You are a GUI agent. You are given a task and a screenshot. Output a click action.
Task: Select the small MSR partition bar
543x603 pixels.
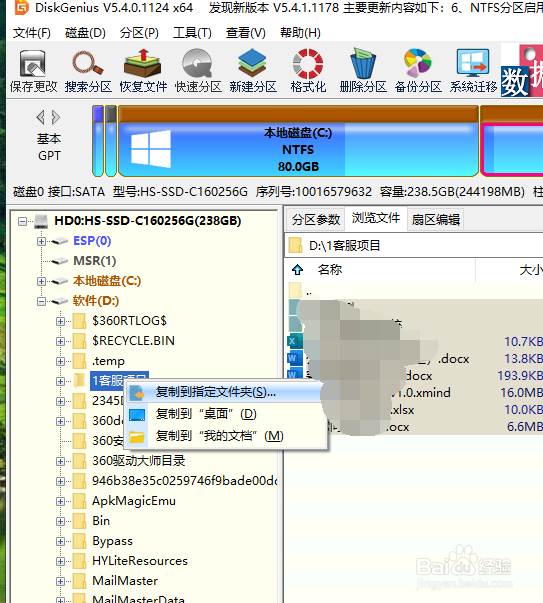pos(111,141)
